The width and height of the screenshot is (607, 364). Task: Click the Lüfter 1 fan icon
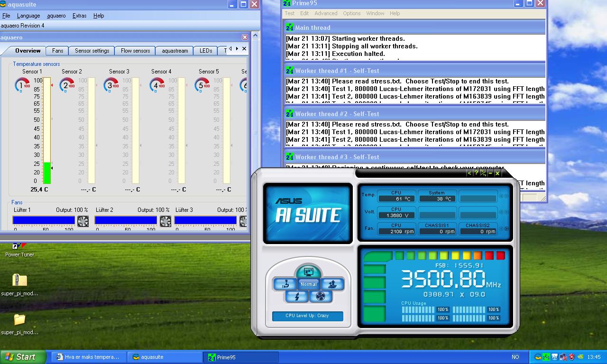[x=83, y=221]
